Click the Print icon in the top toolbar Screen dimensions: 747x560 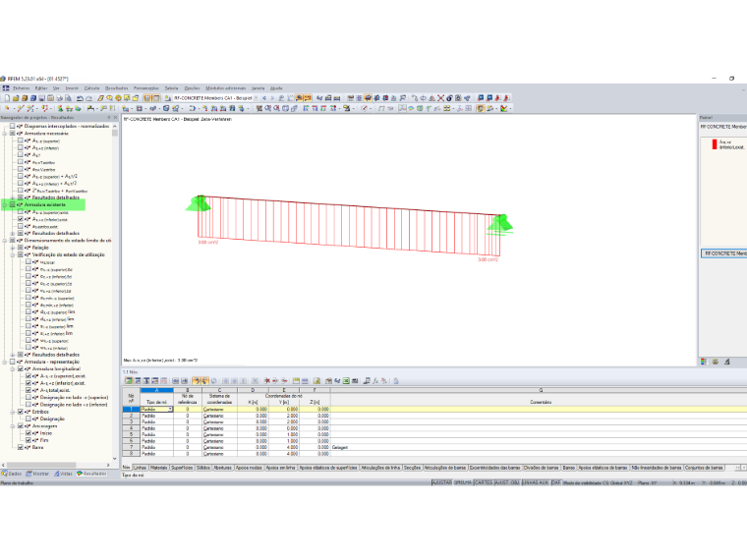(x=60, y=98)
